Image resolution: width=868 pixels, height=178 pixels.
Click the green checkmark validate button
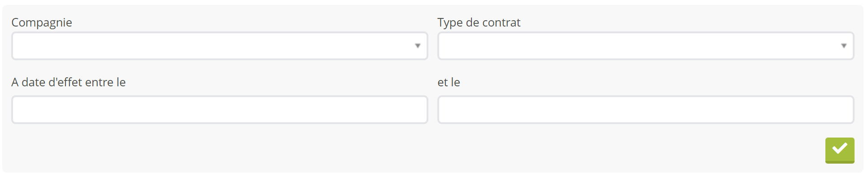coord(840,150)
